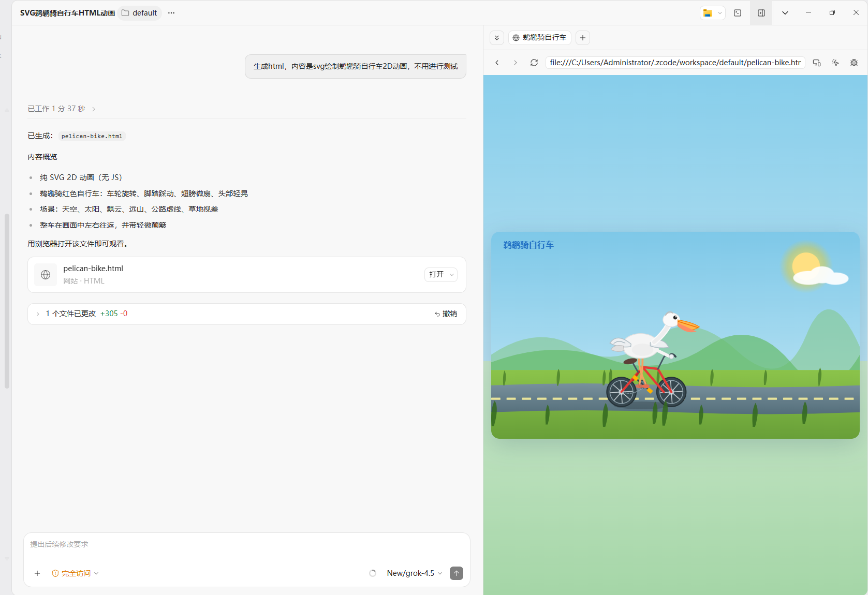Add a new preview tab
This screenshot has height=595, width=868.
pyautogui.click(x=583, y=38)
